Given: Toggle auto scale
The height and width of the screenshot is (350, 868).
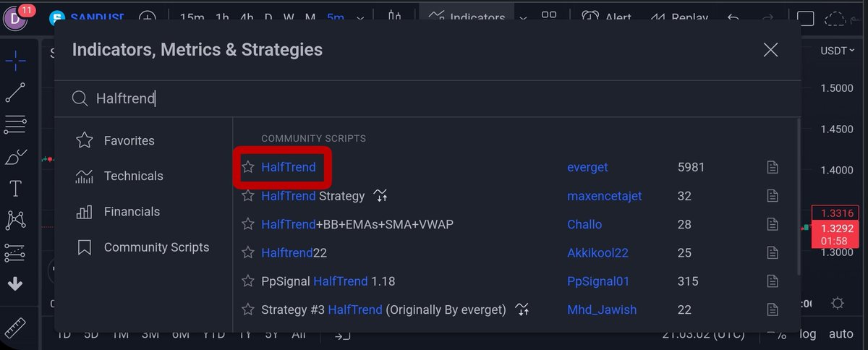Looking at the screenshot, I should pyautogui.click(x=841, y=334).
